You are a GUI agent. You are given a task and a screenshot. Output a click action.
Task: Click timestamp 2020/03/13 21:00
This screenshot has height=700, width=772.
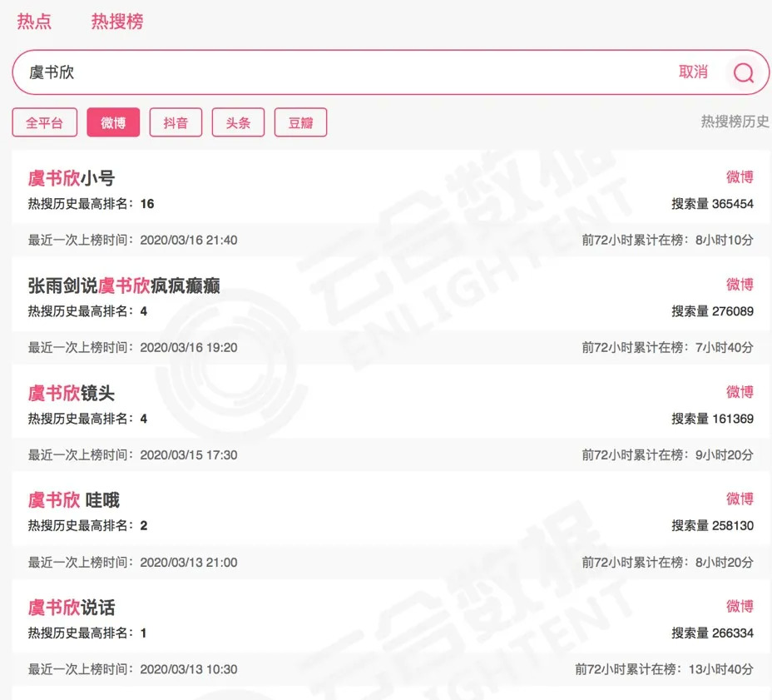pyautogui.click(x=189, y=562)
